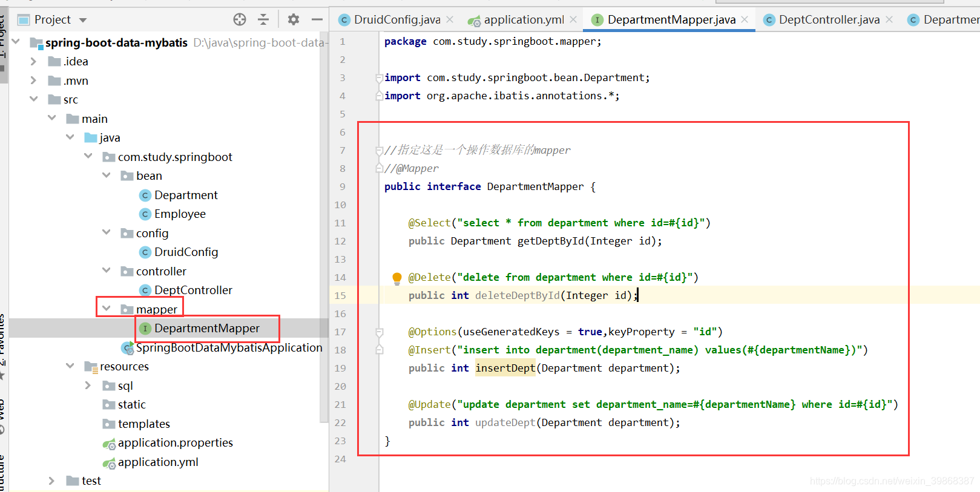Viewport: 980px width, 492px height.
Task: Select the Department class icon in tree
Action: tap(145, 195)
